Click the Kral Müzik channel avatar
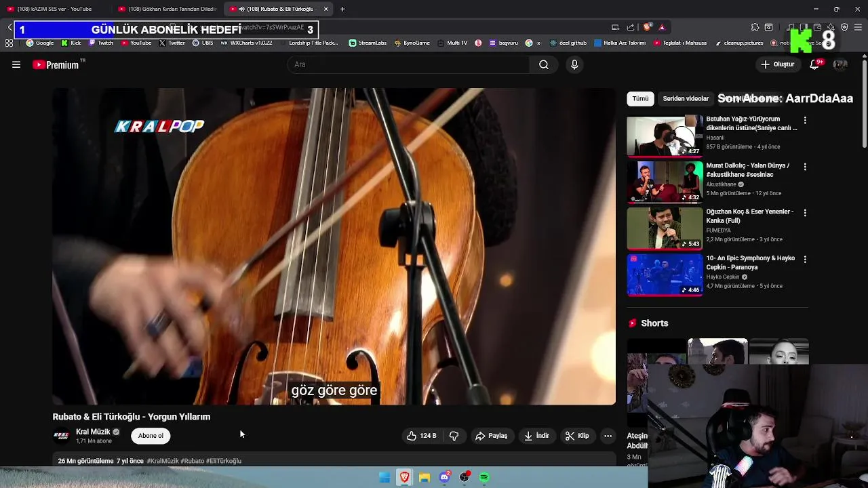 (61, 436)
